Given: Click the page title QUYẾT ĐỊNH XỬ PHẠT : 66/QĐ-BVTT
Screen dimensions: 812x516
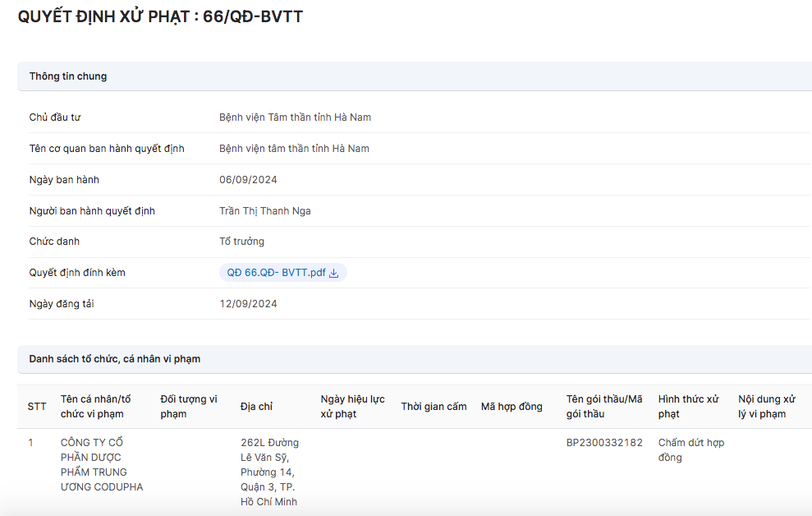Looking at the screenshot, I should [x=160, y=16].
